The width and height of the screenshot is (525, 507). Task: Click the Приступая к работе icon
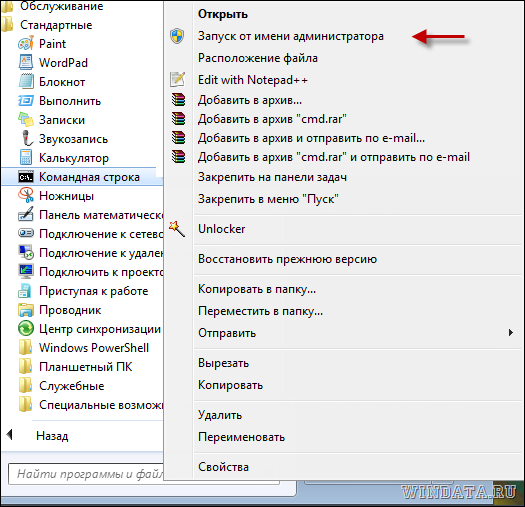(x=25, y=291)
